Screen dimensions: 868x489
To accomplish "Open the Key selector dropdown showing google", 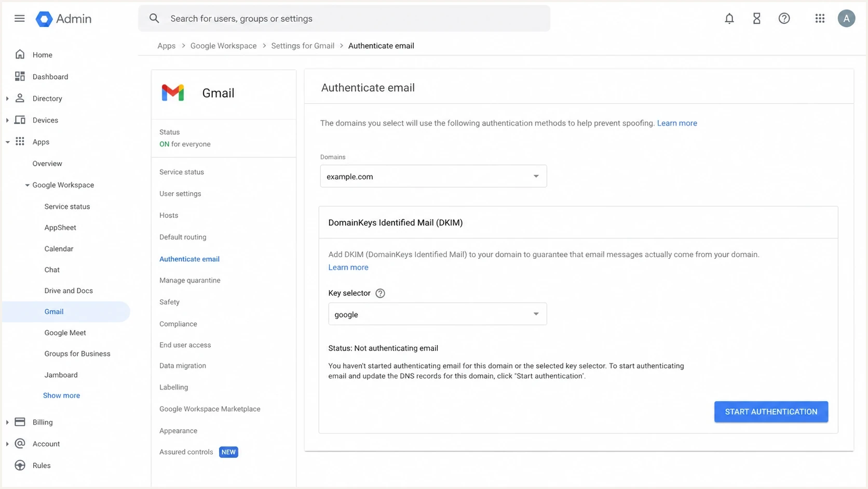I will [x=438, y=314].
